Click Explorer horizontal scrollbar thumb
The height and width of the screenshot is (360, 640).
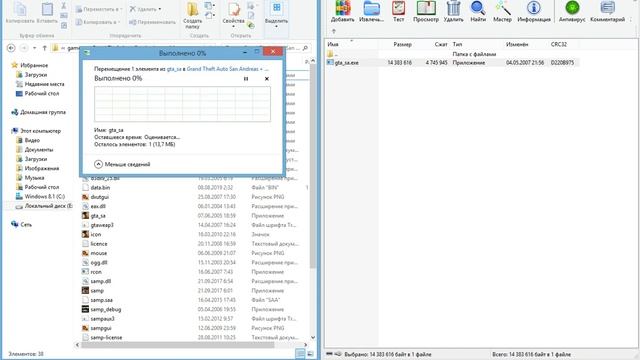coord(178,345)
